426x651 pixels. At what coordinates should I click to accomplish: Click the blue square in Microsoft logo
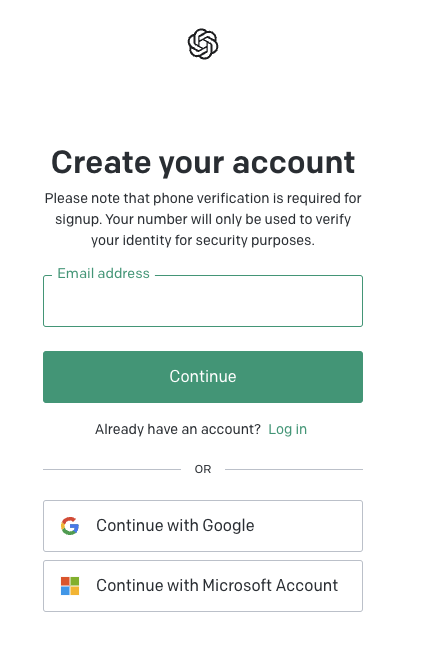coord(65,591)
